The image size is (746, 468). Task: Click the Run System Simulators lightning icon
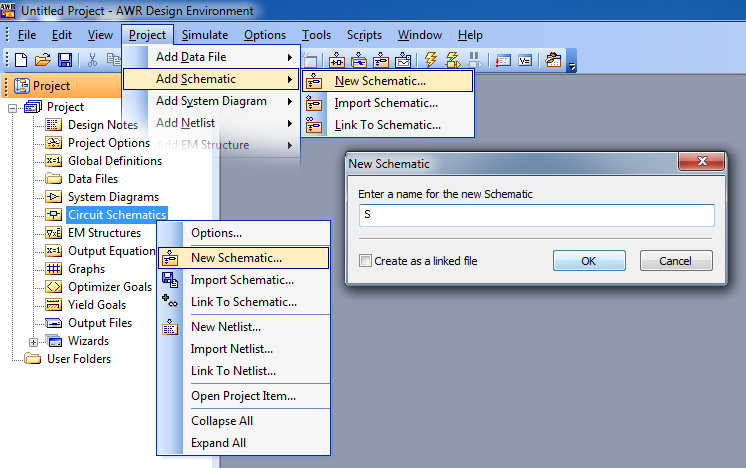tap(452, 60)
